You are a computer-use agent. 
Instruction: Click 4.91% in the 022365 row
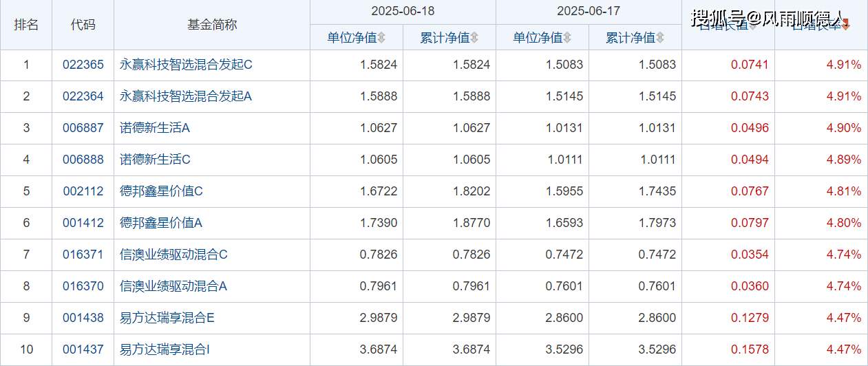click(844, 65)
